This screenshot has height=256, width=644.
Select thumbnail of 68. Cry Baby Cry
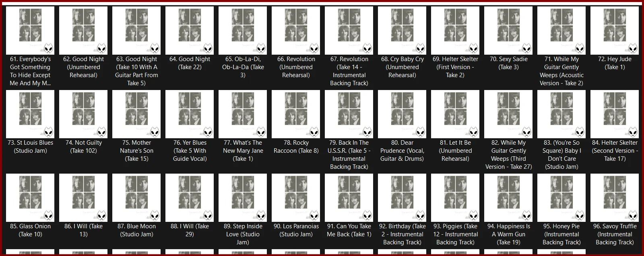(x=402, y=31)
